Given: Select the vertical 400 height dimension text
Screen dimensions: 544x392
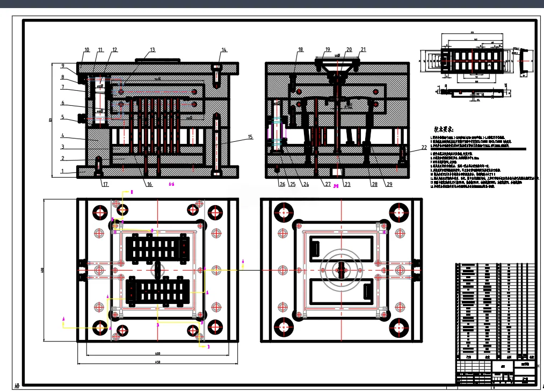Looking at the screenshot, I should click(42, 270).
